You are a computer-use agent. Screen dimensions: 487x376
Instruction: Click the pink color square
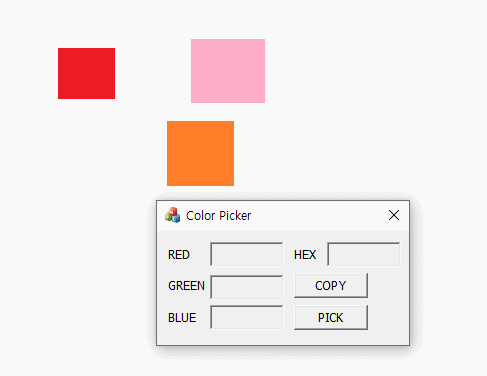[228, 71]
